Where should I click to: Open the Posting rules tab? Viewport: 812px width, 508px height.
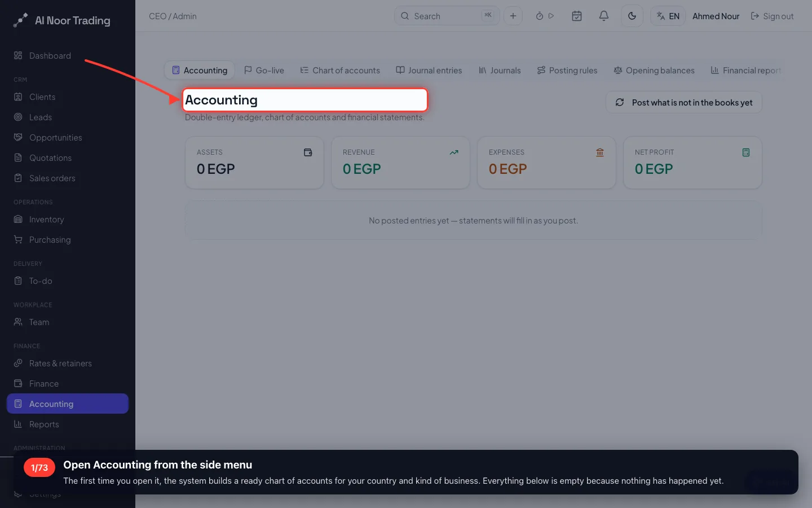567,70
